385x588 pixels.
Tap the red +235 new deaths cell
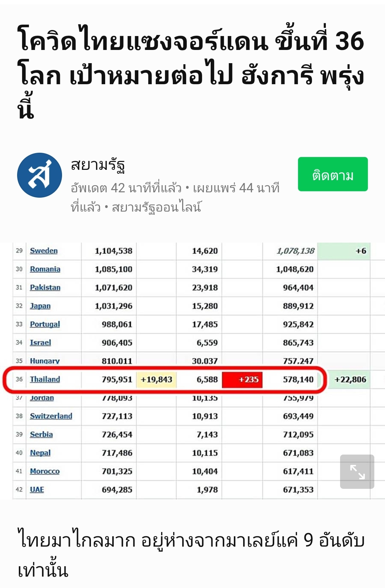[x=242, y=379]
